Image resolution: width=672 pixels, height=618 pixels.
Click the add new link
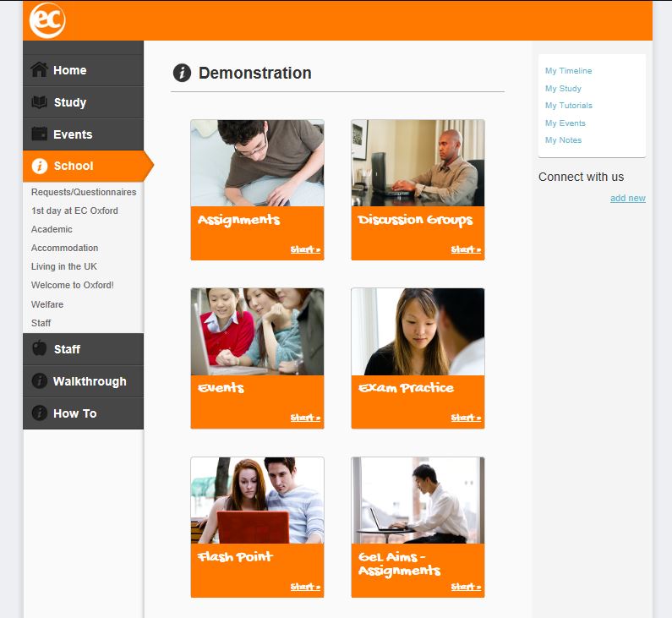click(628, 198)
